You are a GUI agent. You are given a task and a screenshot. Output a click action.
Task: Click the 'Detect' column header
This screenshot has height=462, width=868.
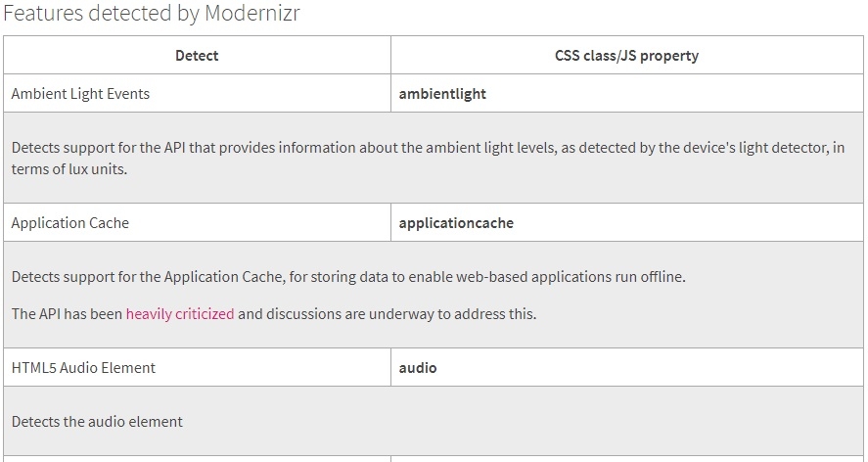[x=197, y=56]
